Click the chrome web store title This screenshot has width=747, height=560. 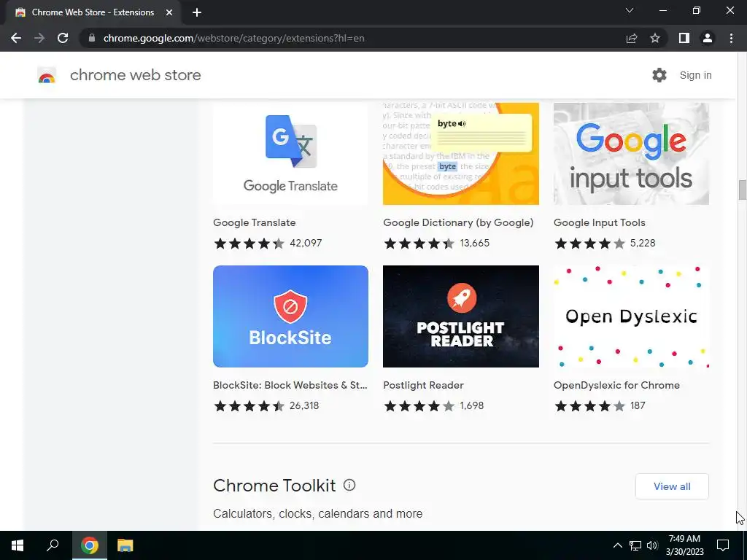tap(135, 75)
